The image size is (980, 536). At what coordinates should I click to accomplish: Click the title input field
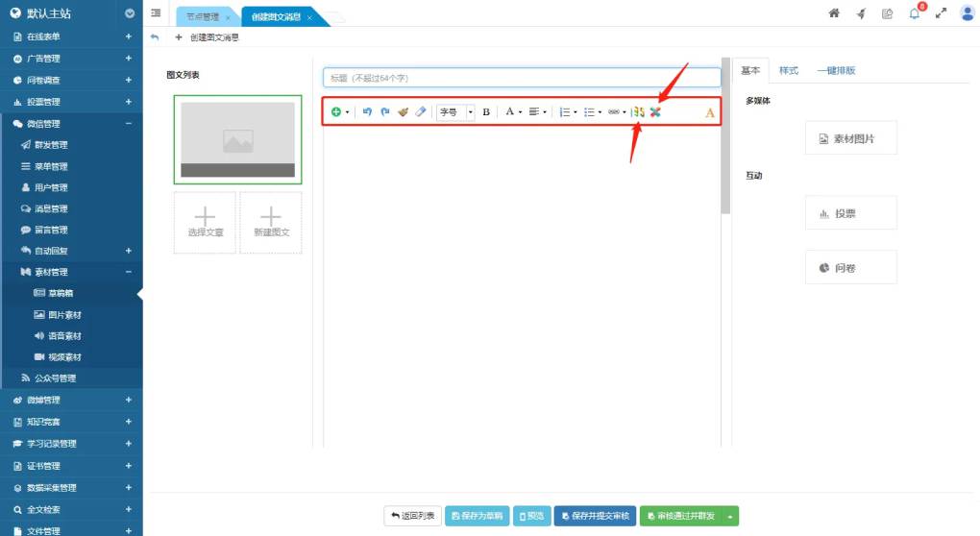point(522,78)
